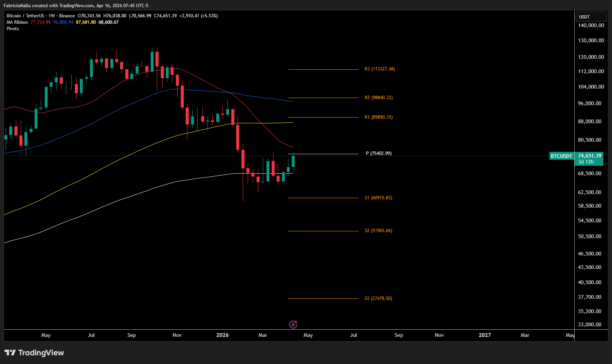
Task: Click the red MA value 77,734.99
Action: pos(40,22)
